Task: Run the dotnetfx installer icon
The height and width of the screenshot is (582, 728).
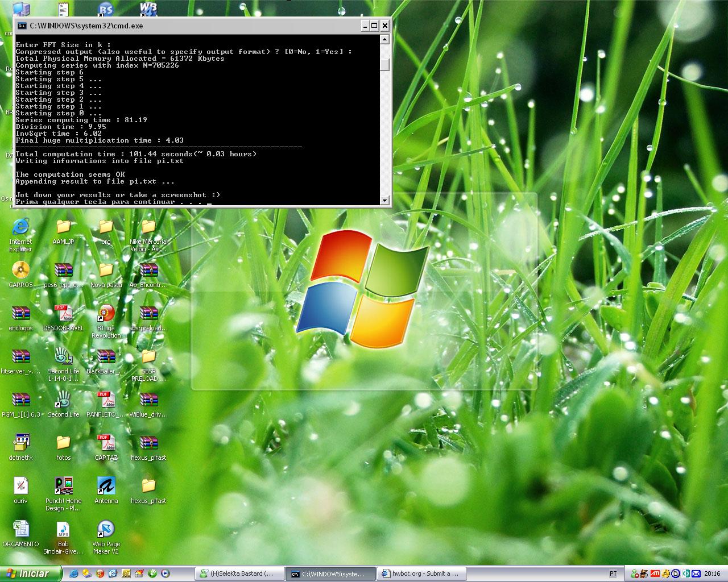Action: click(20, 443)
